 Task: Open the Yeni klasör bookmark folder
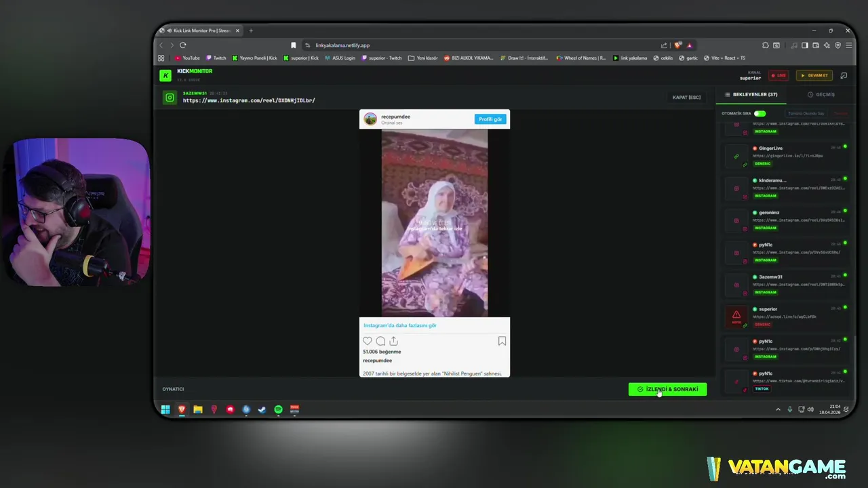(423, 58)
